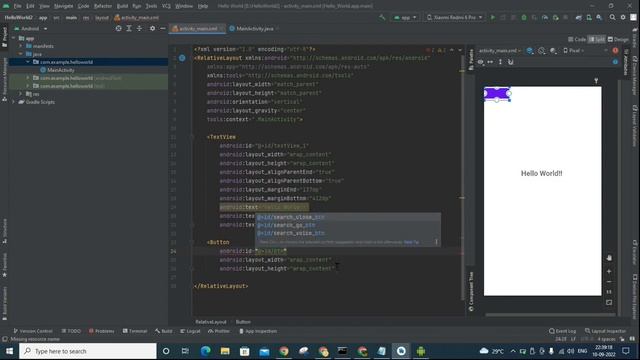Select opened file target icon in Project panel
Viewport: 640px width, 360px height.
point(118,29)
